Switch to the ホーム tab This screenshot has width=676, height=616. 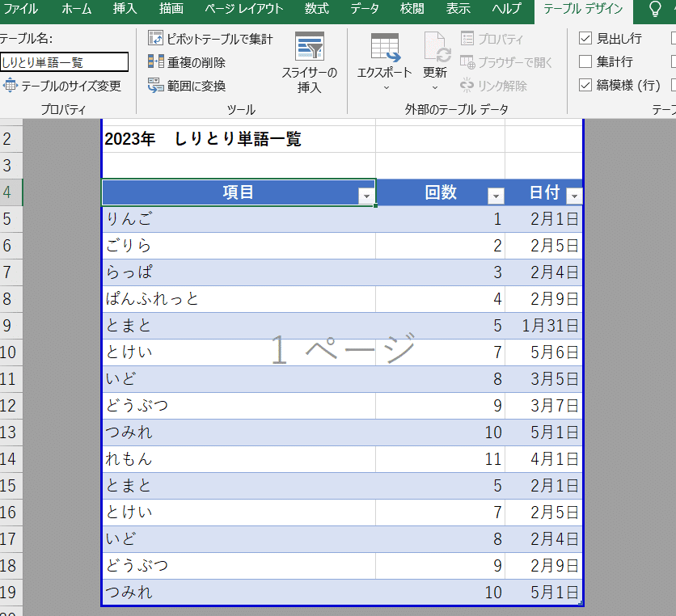point(76,9)
